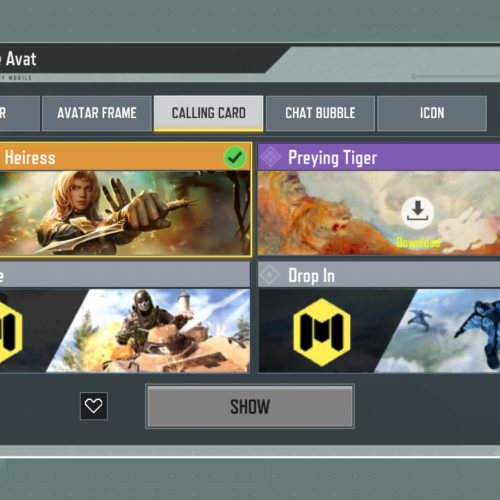
Task: Click the partially visible leftmost tab
Action: click(x=20, y=113)
